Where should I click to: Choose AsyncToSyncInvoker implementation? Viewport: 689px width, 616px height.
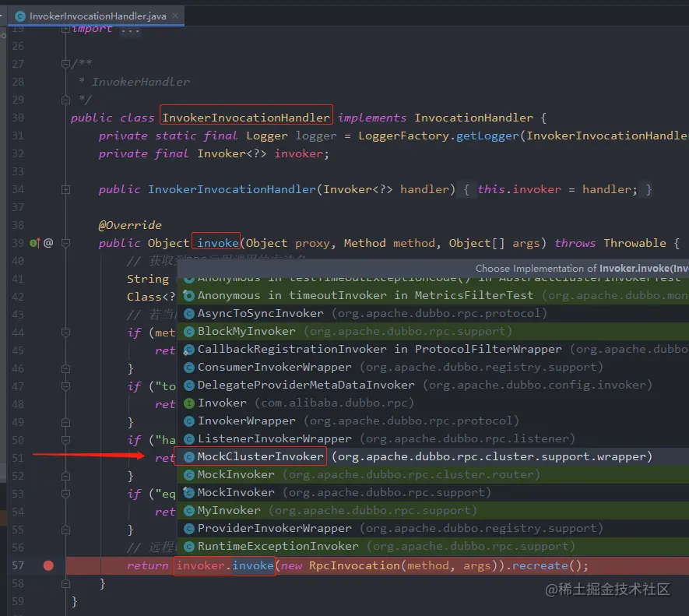tap(433, 314)
